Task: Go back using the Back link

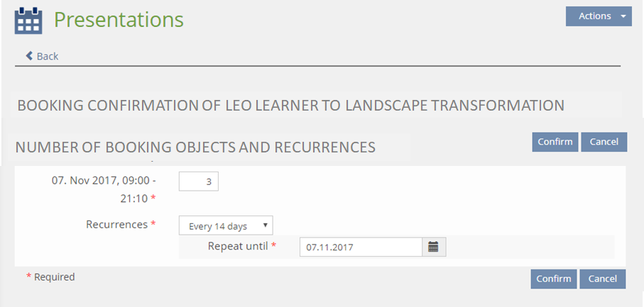Action: 47,56
